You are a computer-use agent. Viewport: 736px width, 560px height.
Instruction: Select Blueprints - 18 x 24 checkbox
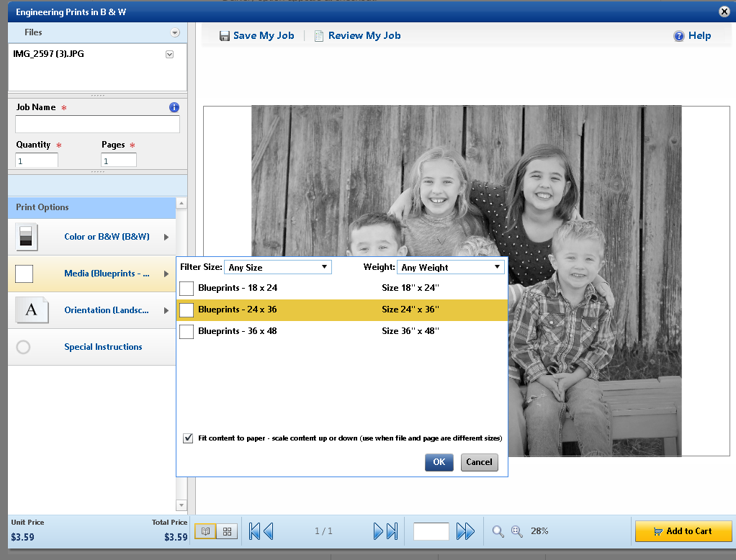click(x=187, y=288)
